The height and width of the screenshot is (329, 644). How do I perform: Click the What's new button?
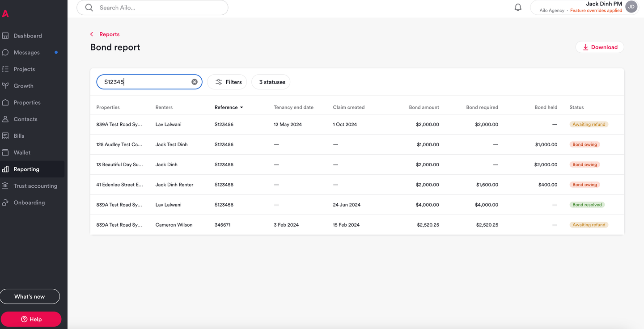(x=30, y=296)
